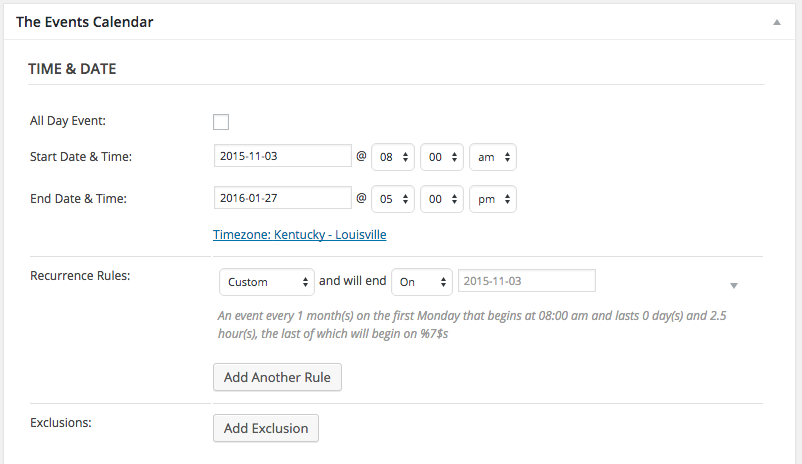Open the start minute dropdown
802x464 pixels.
coord(441,157)
